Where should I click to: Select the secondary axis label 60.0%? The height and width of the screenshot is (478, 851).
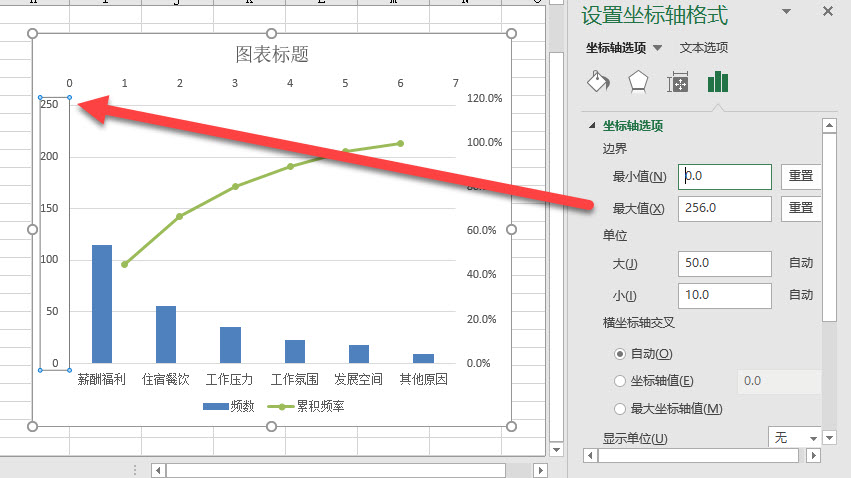(481, 231)
